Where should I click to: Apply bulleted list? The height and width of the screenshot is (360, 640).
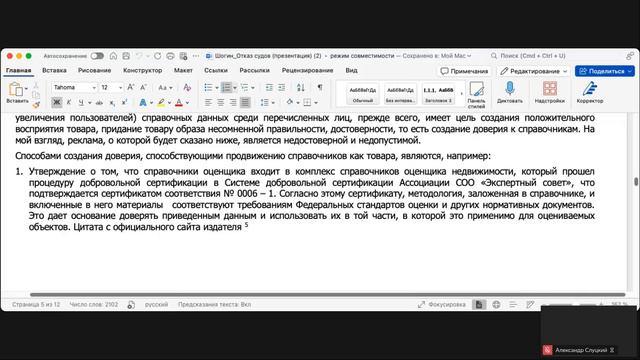pyautogui.click(x=208, y=87)
